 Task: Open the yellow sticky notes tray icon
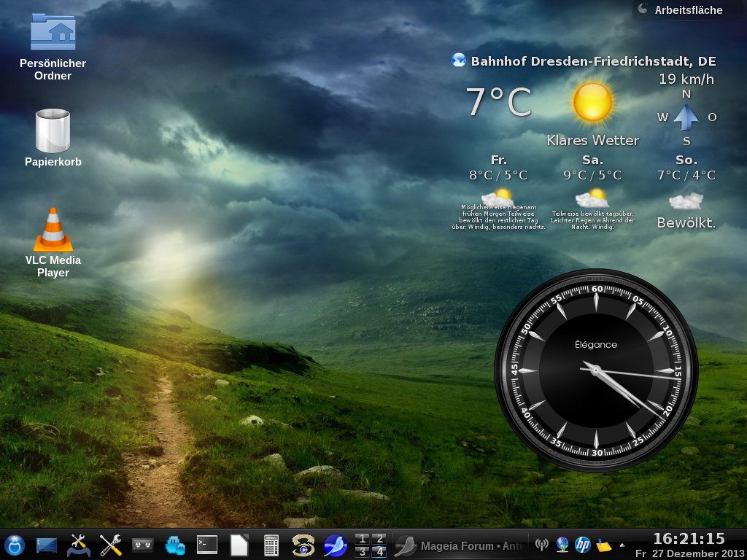(603, 545)
